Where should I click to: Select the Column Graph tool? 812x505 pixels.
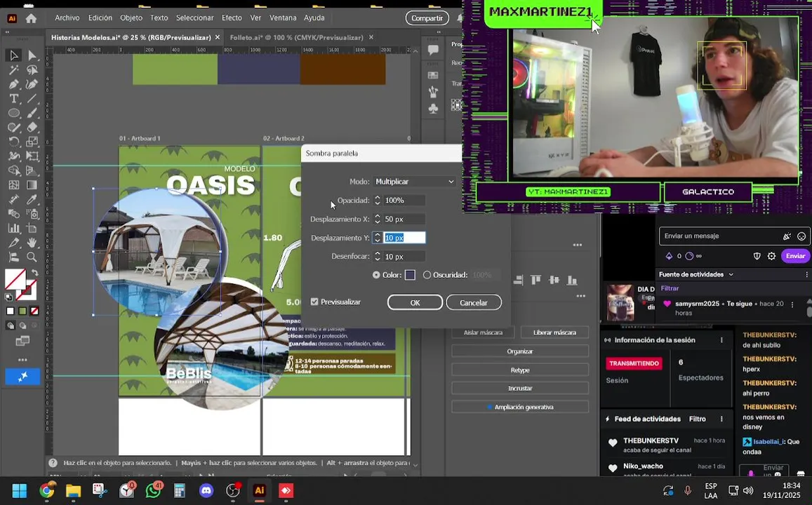tap(14, 228)
